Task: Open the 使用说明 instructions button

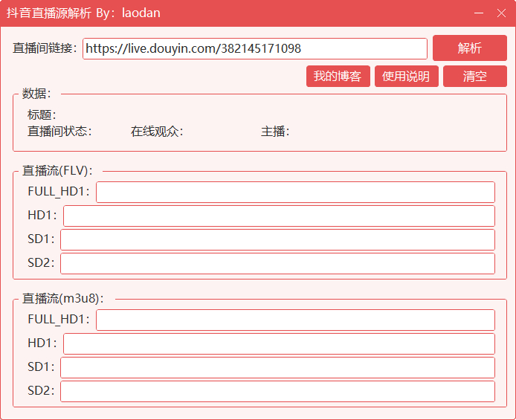Action: pos(407,77)
